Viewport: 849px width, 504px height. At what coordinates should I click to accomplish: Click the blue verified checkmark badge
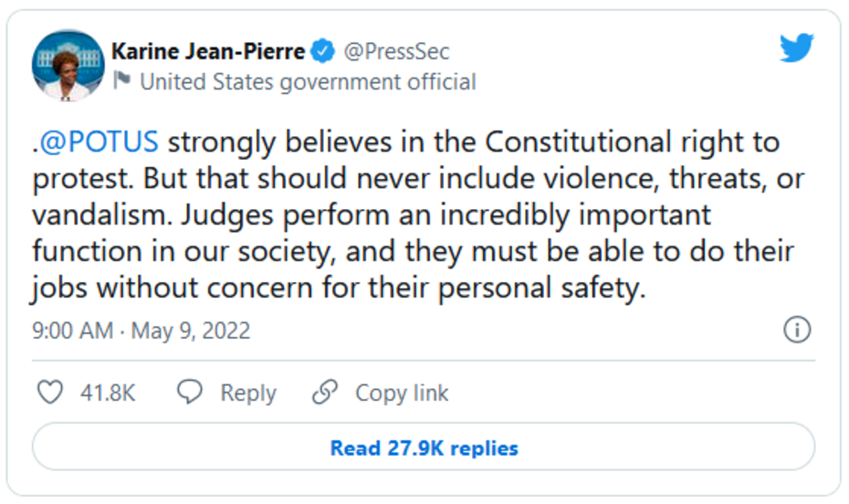coord(323,51)
